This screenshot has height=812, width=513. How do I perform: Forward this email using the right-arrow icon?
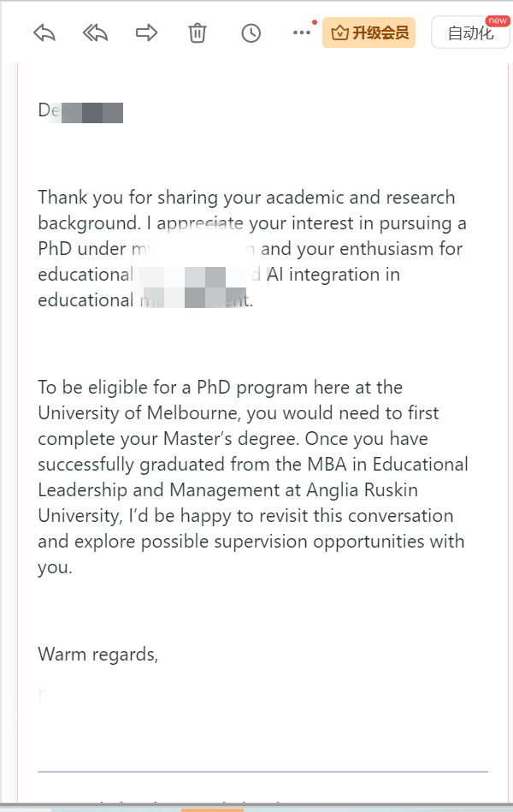tap(146, 33)
